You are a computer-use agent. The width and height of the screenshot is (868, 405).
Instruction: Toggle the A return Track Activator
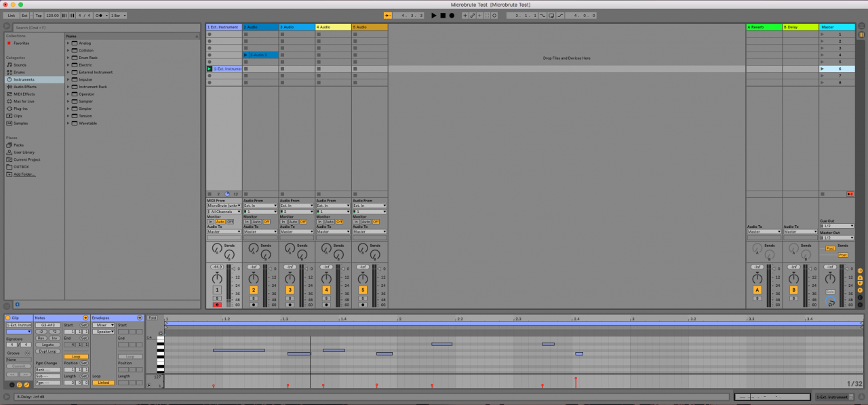tap(757, 290)
